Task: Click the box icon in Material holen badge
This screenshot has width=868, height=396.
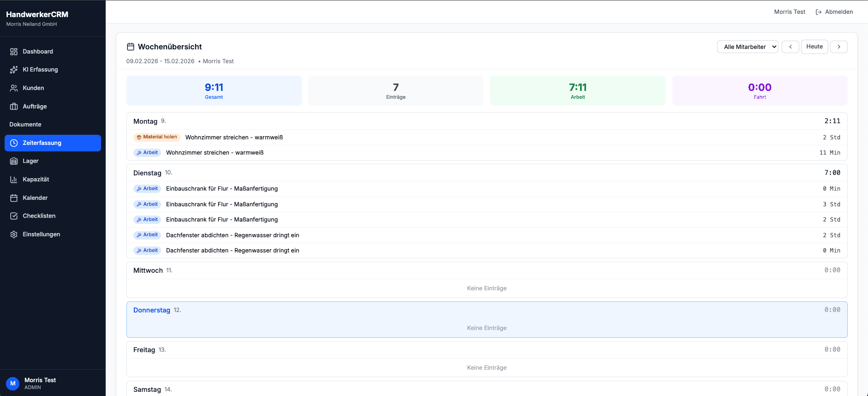Action: point(139,138)
